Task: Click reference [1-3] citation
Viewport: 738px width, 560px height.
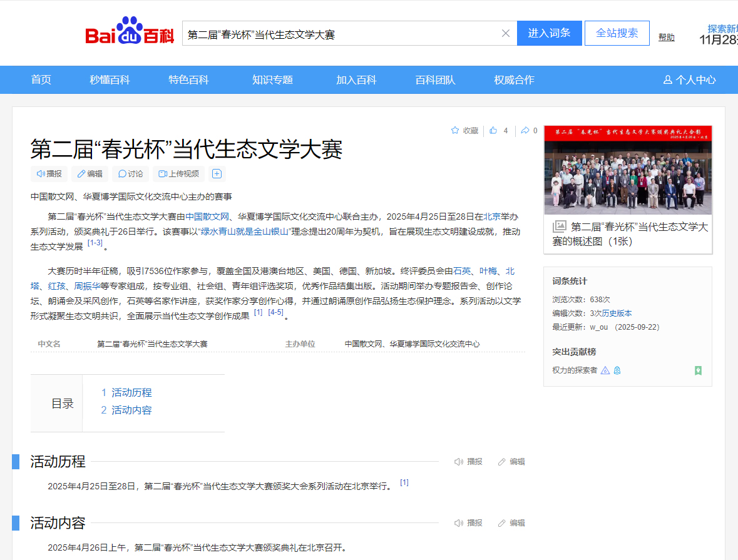Action: 95,243
